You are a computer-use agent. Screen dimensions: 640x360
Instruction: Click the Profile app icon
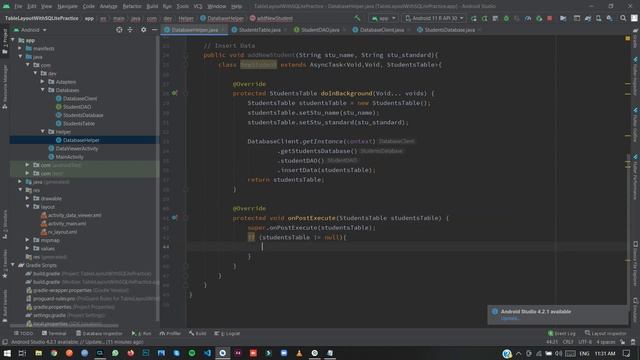(x=528, y=18)
